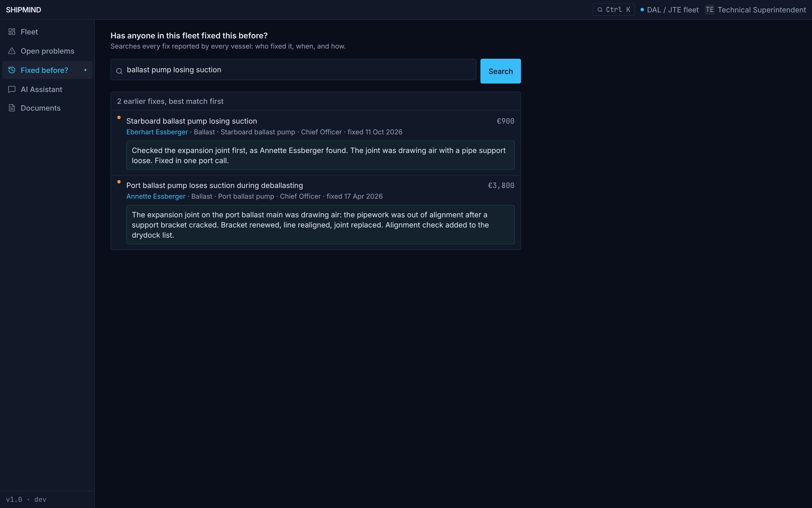The height and width of the screenshot is (508, 812).
Task: Click the blue Search button
Action: (x=500, y=71)
